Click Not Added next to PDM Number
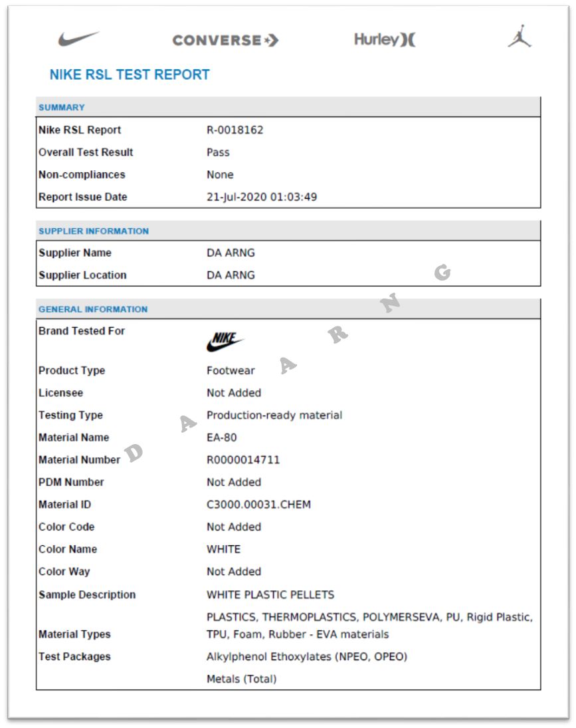This screenshot has width=576, height=728. 234,482
